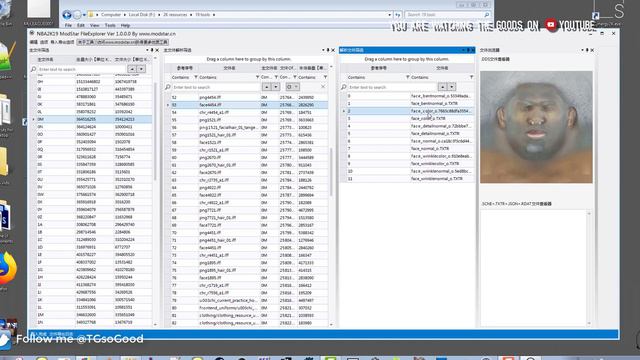640x360 pixels.
Task: Find previous match in middle panel search
Action: point(266,87)
